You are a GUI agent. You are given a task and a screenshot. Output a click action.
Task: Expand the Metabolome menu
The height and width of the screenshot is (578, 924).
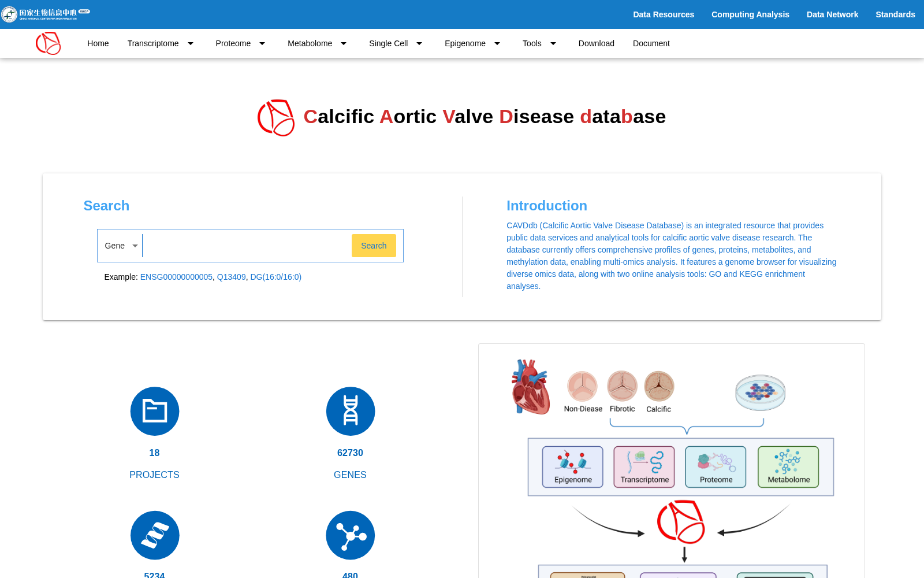pos(317,43)
